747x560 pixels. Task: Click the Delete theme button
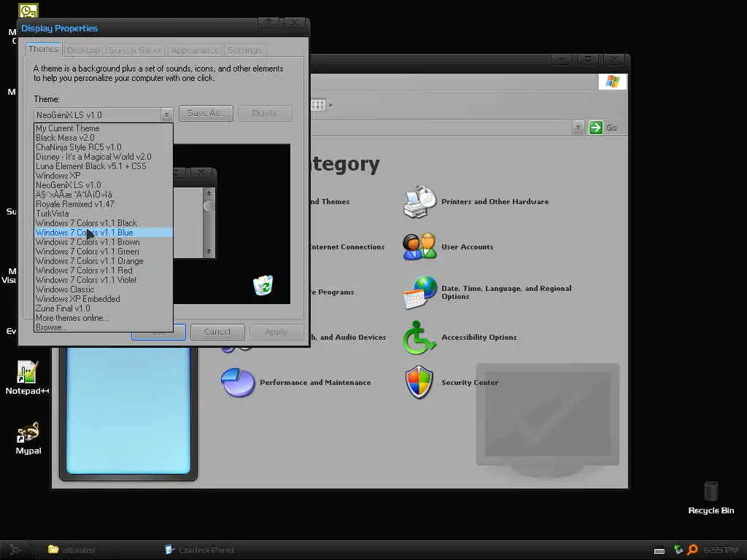coord(265,113)
